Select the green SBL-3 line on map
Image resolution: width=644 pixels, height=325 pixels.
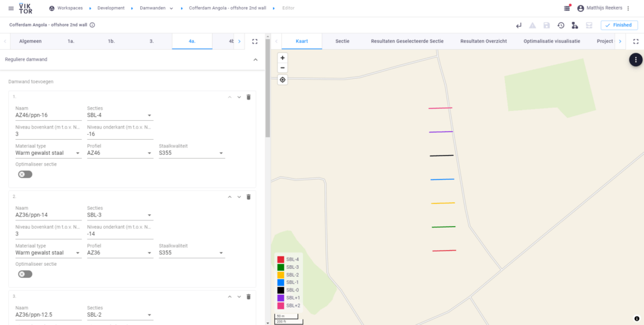443,227
